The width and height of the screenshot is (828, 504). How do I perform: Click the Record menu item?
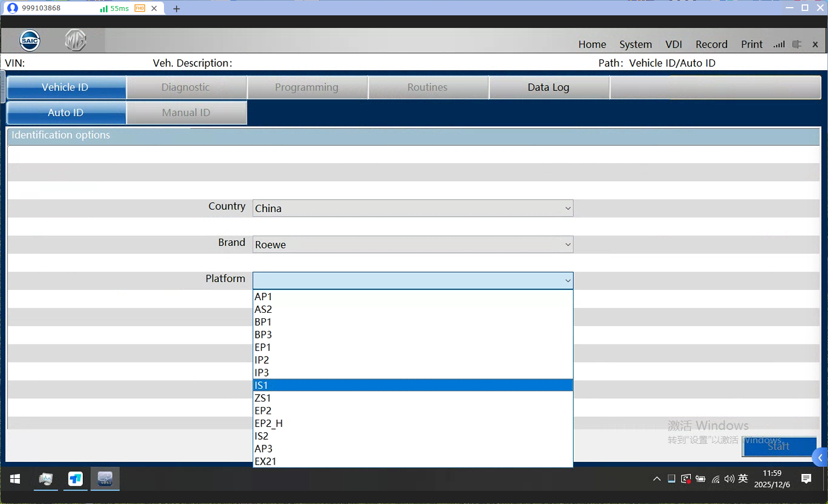tap(711, 44)
